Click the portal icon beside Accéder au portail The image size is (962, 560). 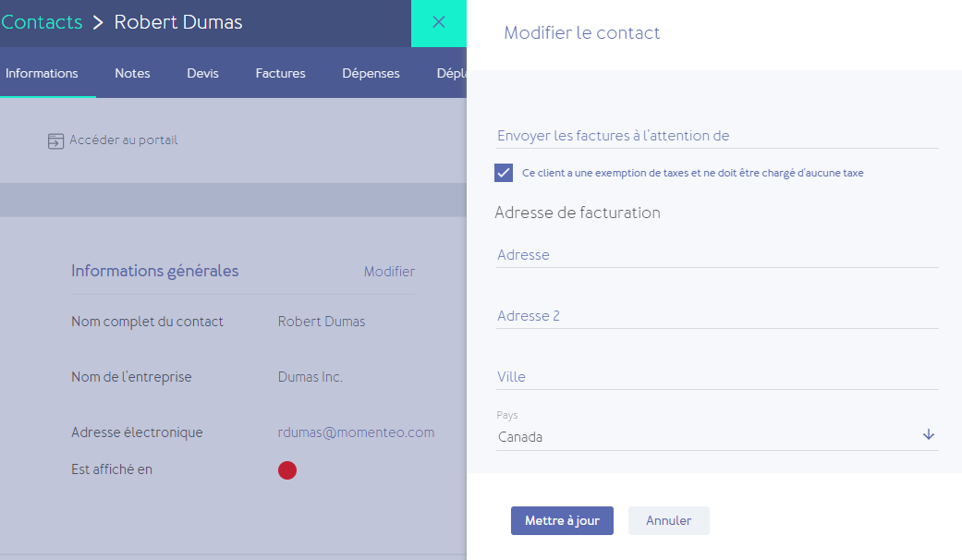tap(55, 141)
